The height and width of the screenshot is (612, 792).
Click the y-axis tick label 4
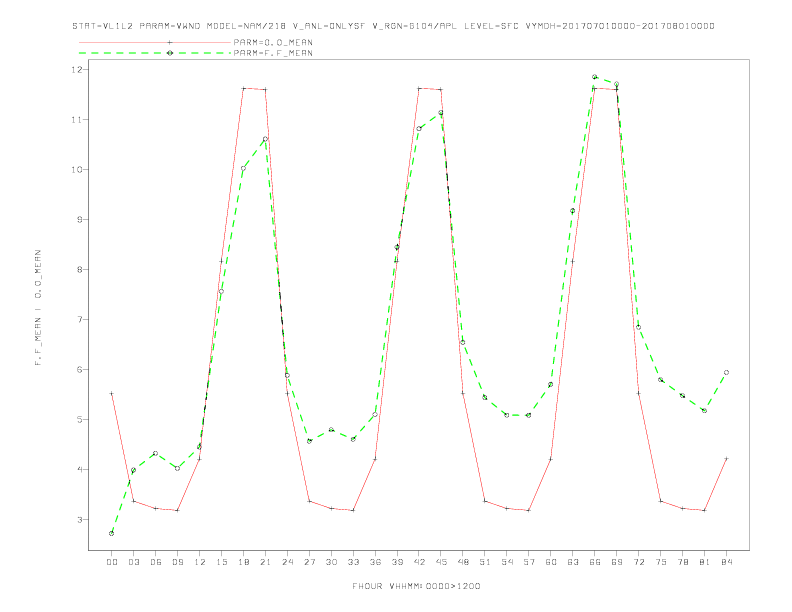(x=79, y=470)
